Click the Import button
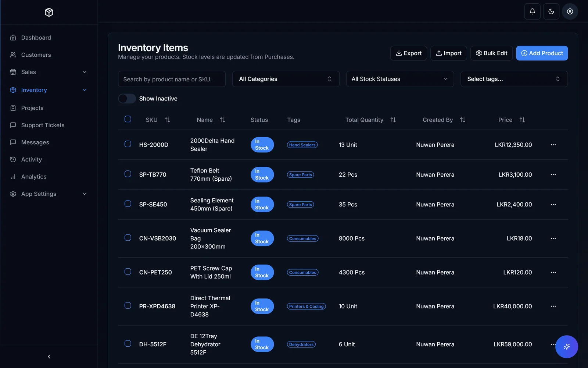The width and height of the screenshot is (588, 368). click(x=448, y=53)
